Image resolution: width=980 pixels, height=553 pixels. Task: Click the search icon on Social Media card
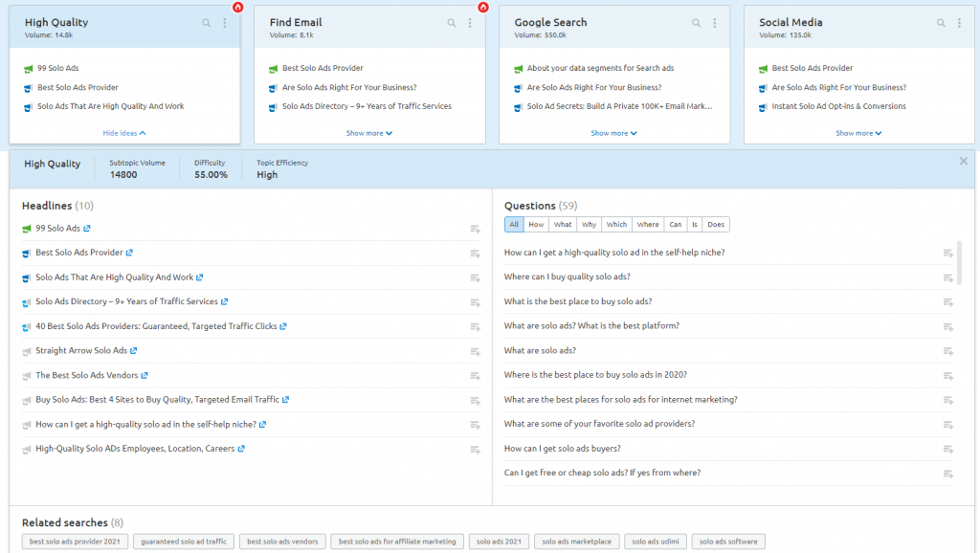[x=941, y=23]
